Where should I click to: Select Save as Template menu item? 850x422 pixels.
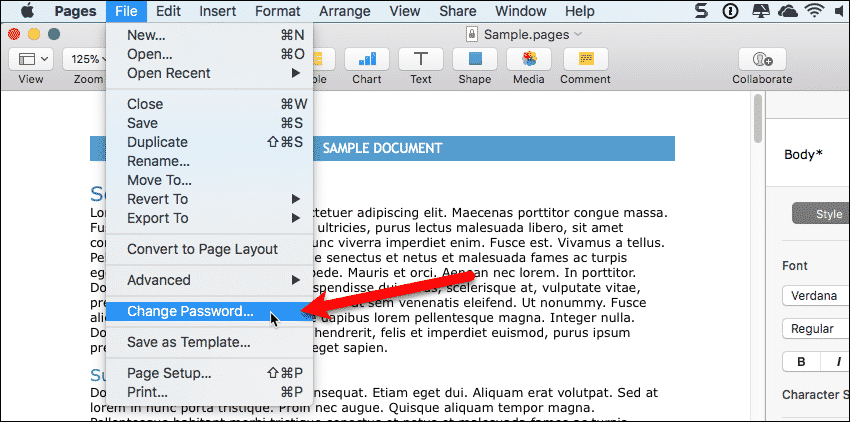pos(188,342)
